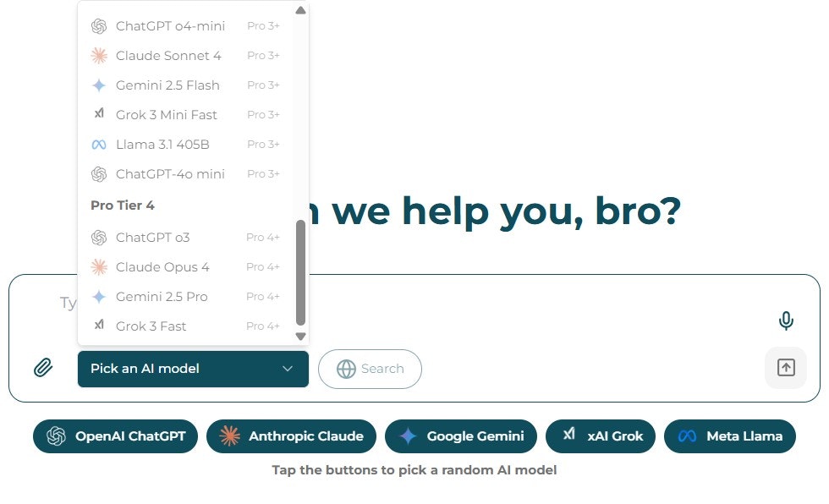Click OpenAI logo beside ChatGPT o4-mini
The image size is (829, 504).
pyautogui.click(x=99, y=26)
